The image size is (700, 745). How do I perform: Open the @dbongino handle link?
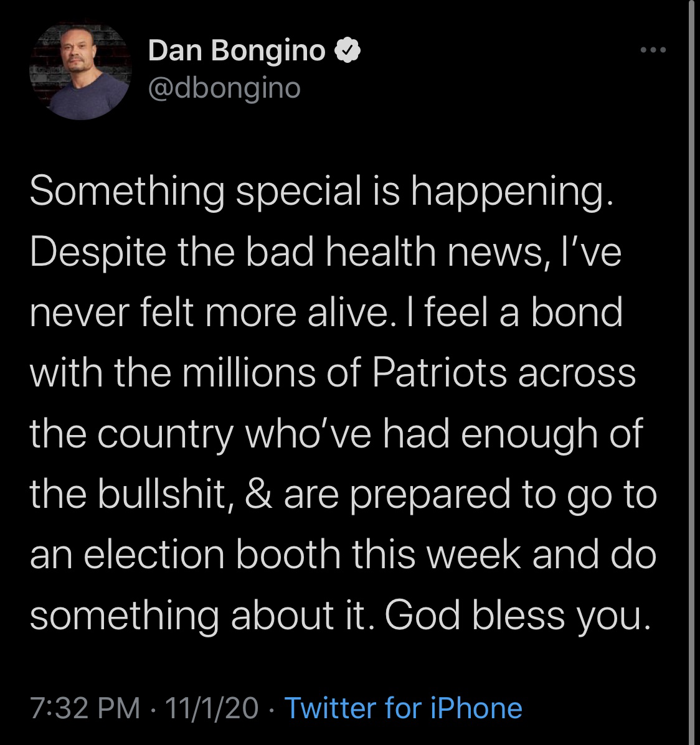pos(224,88)
